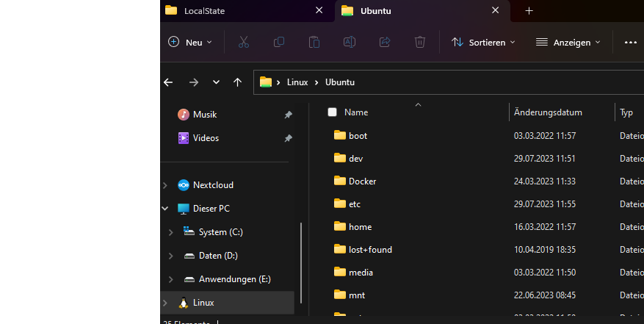
Task: Toggle the select-all checkbox beside Name
Action: pyautogui.click(x=332, y=112)
